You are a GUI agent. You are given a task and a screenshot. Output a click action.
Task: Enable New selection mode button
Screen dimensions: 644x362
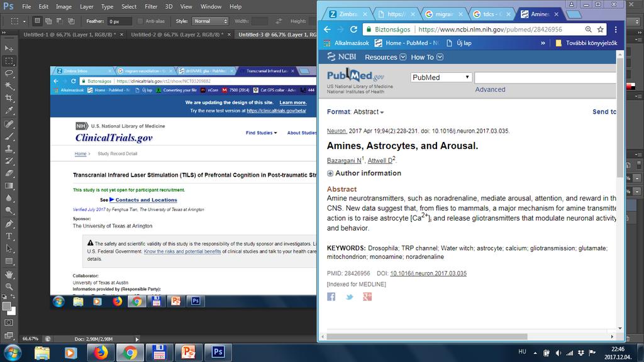37,21
